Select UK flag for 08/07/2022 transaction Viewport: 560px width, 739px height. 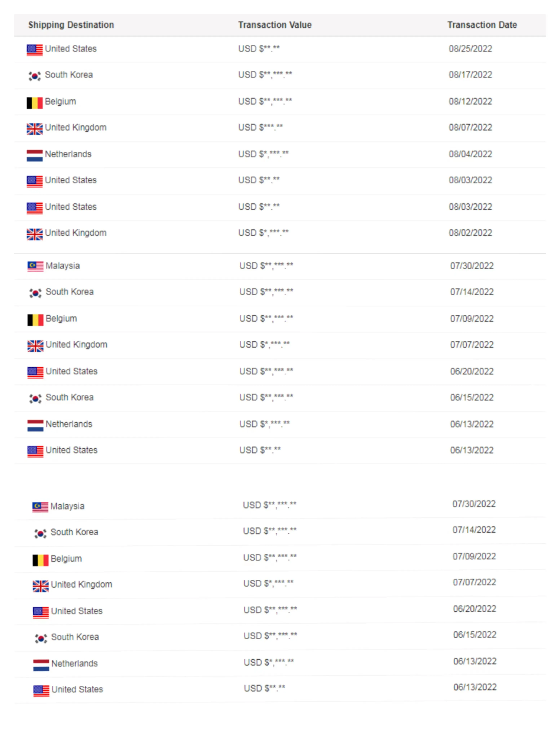click(x=35, y=129)
